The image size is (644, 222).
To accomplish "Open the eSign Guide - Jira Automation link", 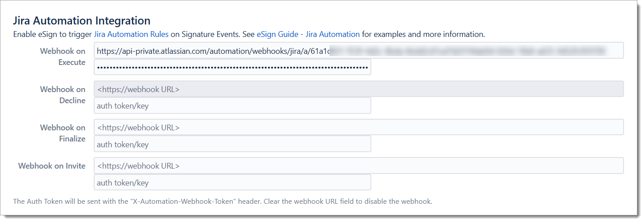I will pos(308,34).
